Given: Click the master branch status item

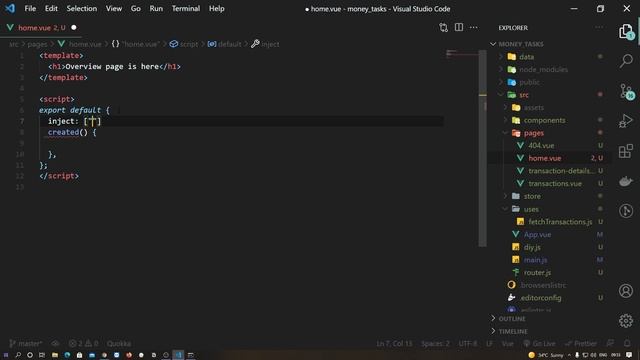Looking at the screenshot, I should pos(26,344).
